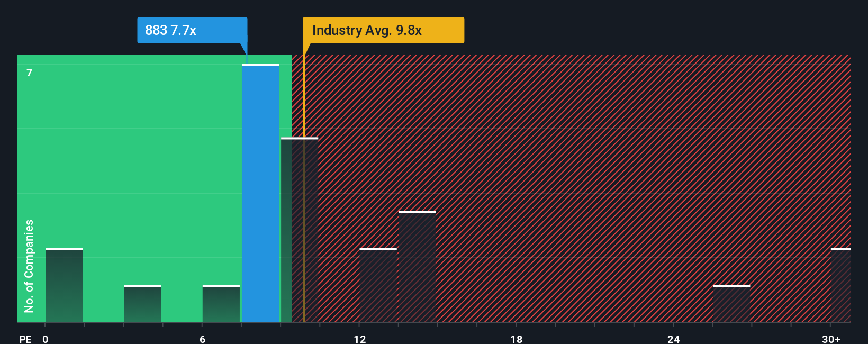Click the '0' x-axis tick label
868x344 pixels.
pyautogui.click(x=46, y=339)
